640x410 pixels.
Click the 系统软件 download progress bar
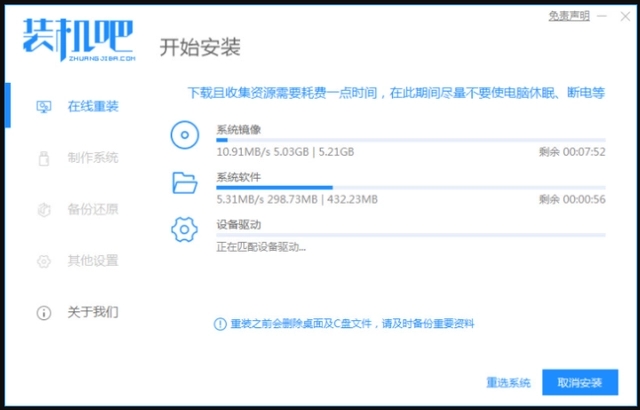coord(411,188)
